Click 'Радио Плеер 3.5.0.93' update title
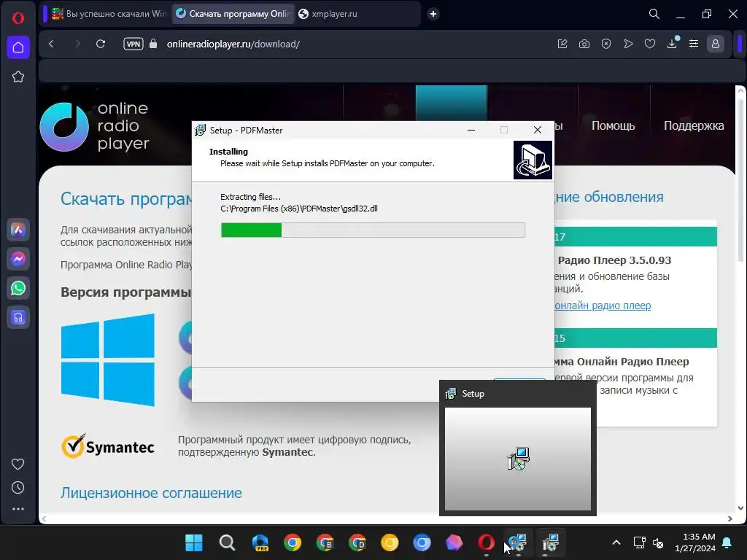The height and width of the screenshot is (560, 747). [x=614, y=260]
